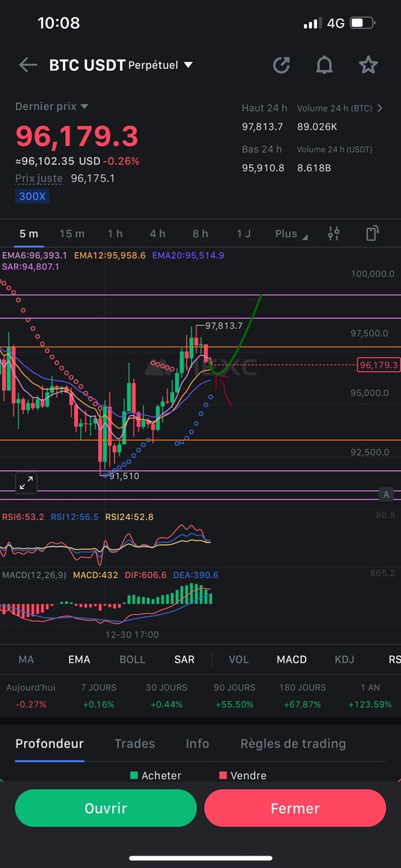Tap the EMA20:95,514.9 legend value
This screenshot has height=868, width=401.
tap(188, 255)
